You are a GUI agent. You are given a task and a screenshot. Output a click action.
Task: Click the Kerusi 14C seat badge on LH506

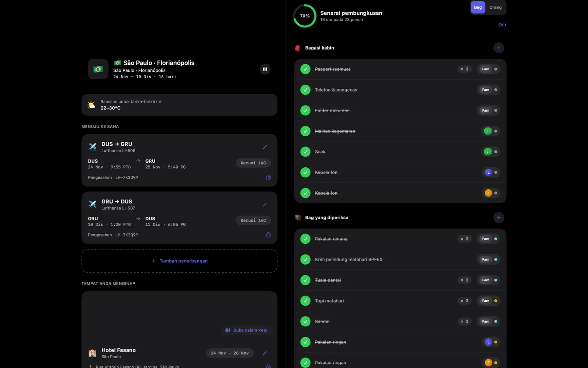pos(253,163)
